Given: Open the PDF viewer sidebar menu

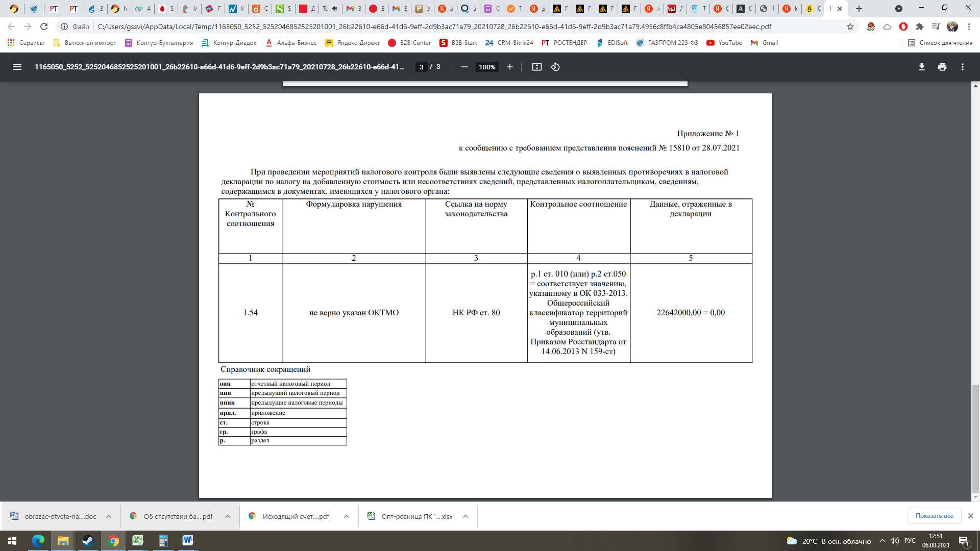Looking at the screenshot, I should (17, 67).
